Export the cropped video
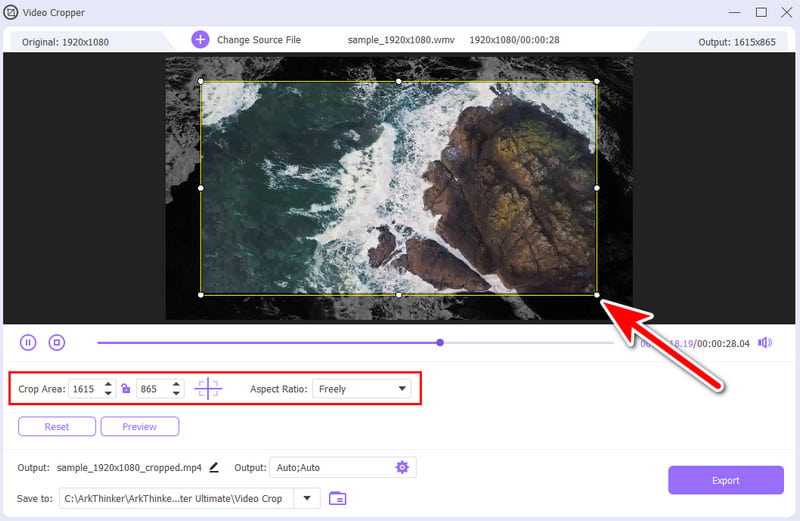Image resolution: width=800 pixels, height=521 pixels. (726, 480)
